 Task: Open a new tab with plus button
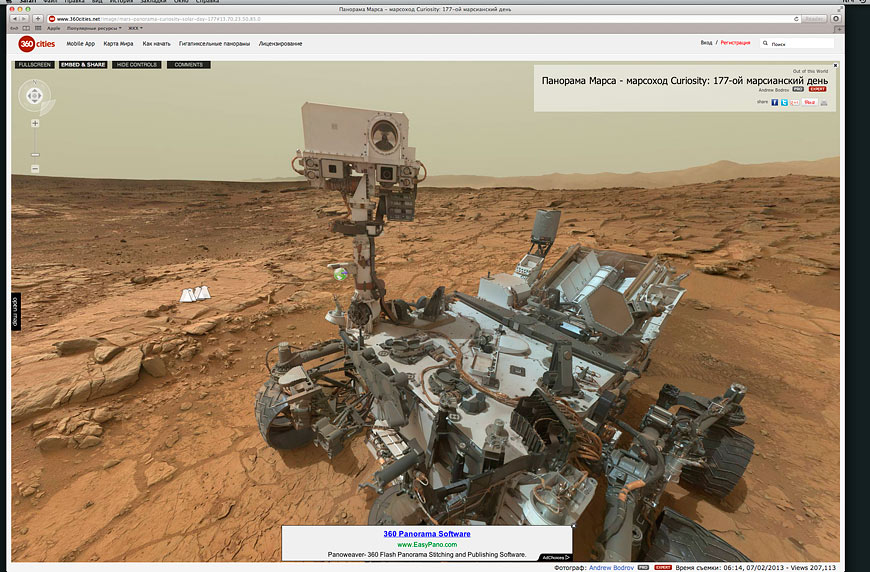pyautogui.click(x=839, y=28)
